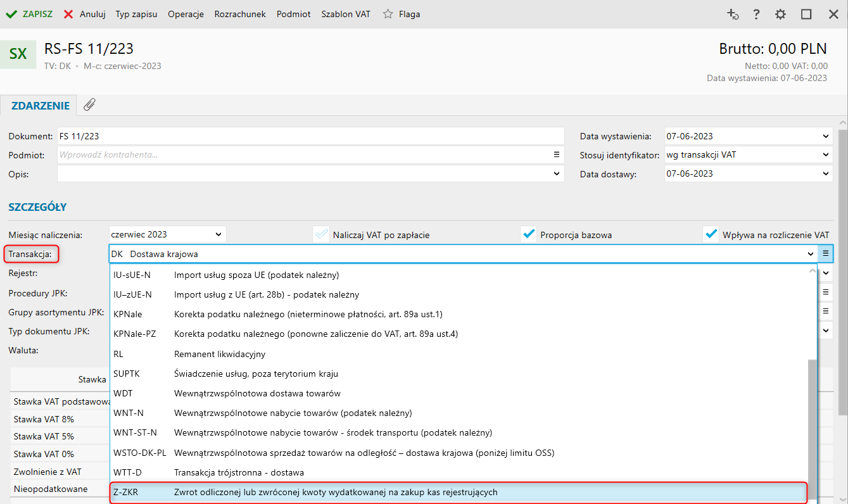This screenshot has height=504, width=848.
Task: Click the green SX document badge
Action: [x=18, y=54]
